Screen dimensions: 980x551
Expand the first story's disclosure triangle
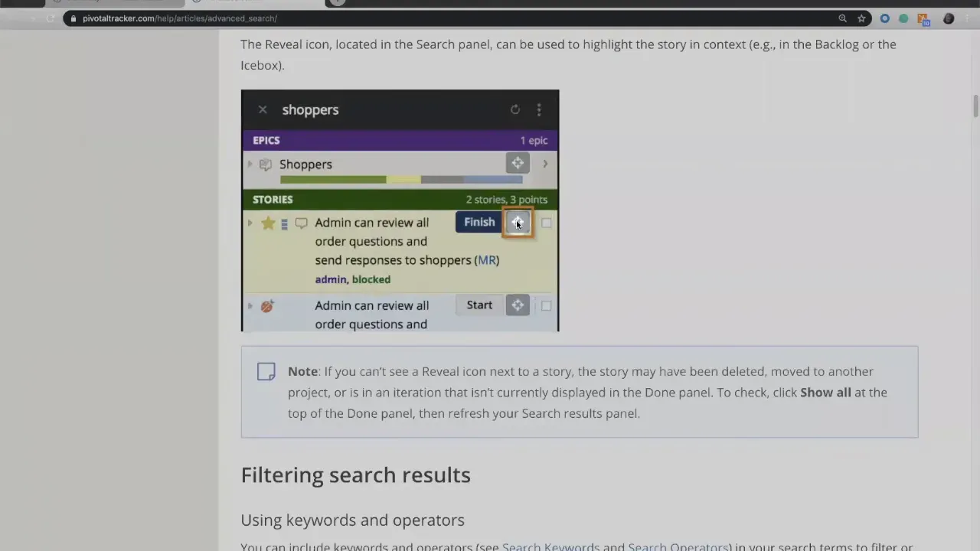250,222
